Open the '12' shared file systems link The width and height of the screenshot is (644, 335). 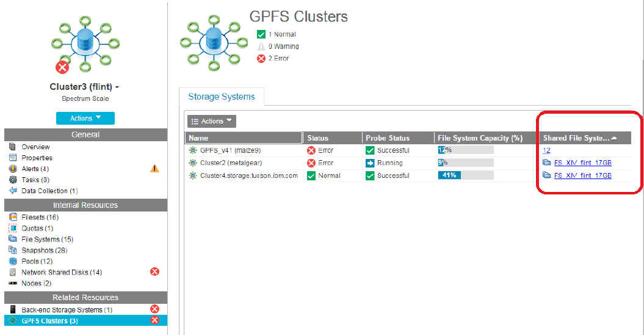click(546, 150)
